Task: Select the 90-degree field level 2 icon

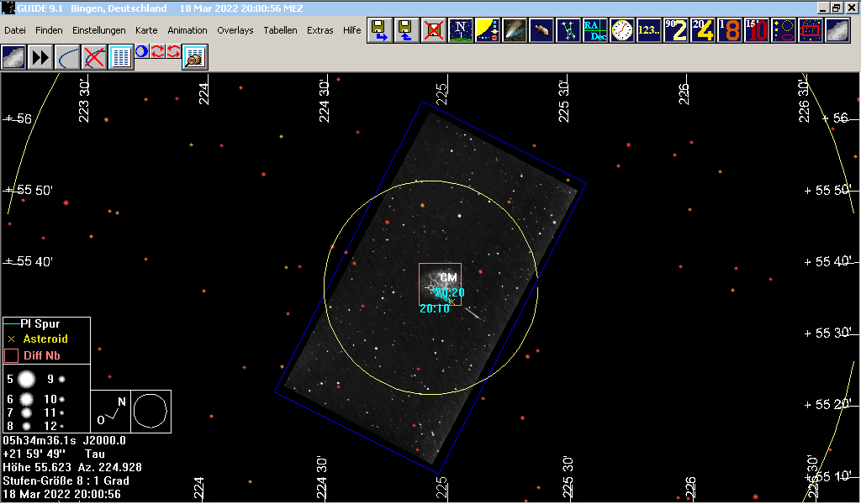Action: point(676,31)
